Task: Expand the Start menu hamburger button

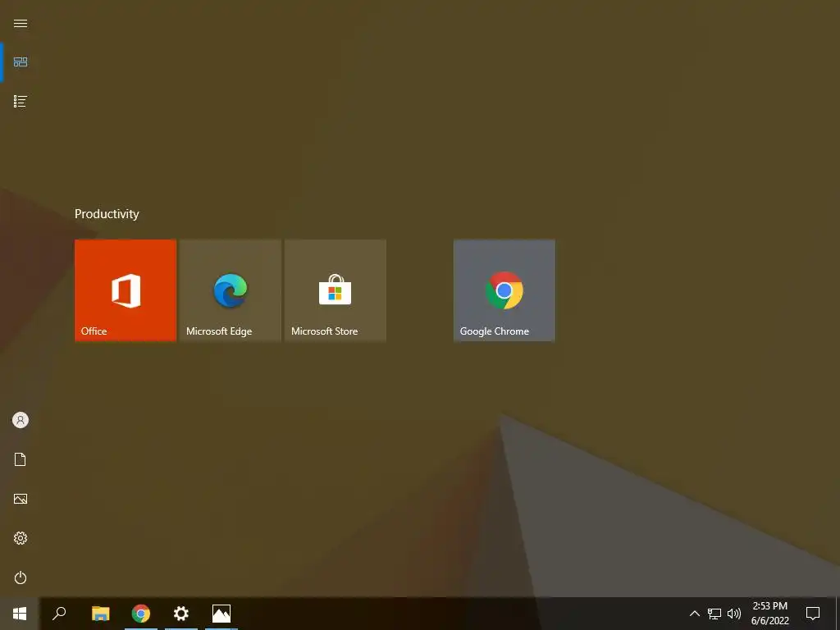Action: tap(21, 24)
